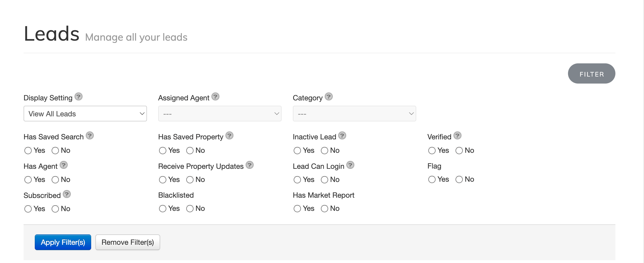Select No for Blacklisted
The height and width of the screenshot is (263, 644).
tap(190, 209)
